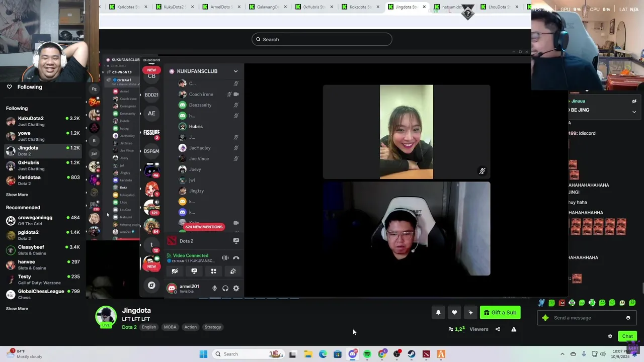The height and width of the screenshot is (362, 644).
Task: Toggle Discord headphones deafen
Action: pyautogui.click(x=225, y=288)
